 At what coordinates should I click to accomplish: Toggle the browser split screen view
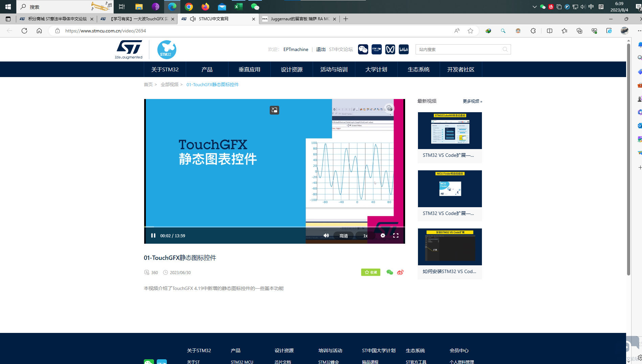click(x=550, y=31)
